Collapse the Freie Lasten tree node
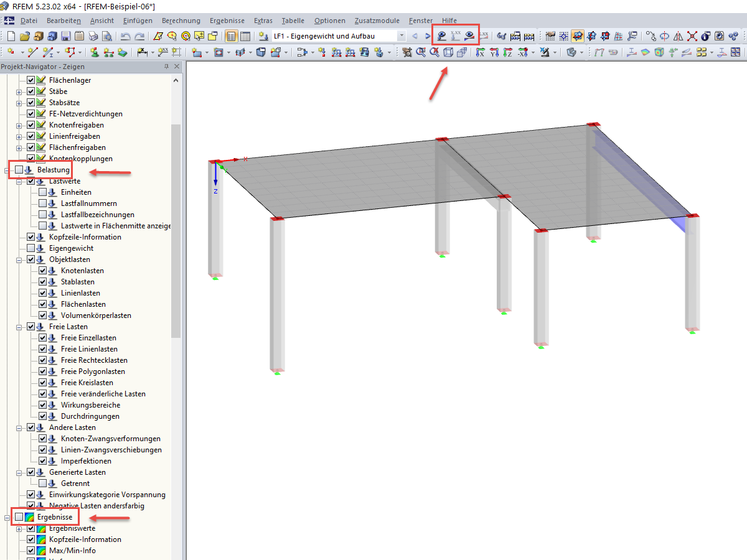 [x=19, y=327]
